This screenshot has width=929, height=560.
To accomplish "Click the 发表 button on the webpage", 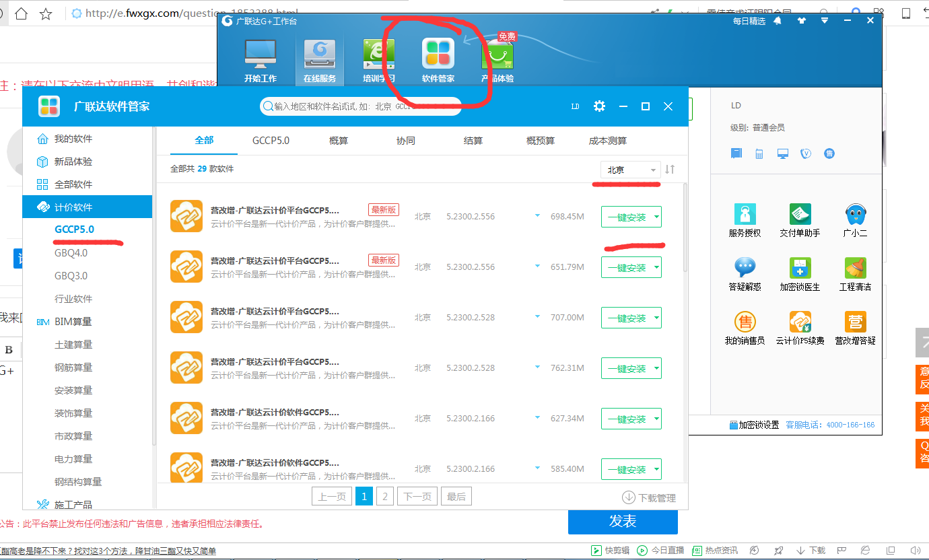I will [x=623, y=522].
